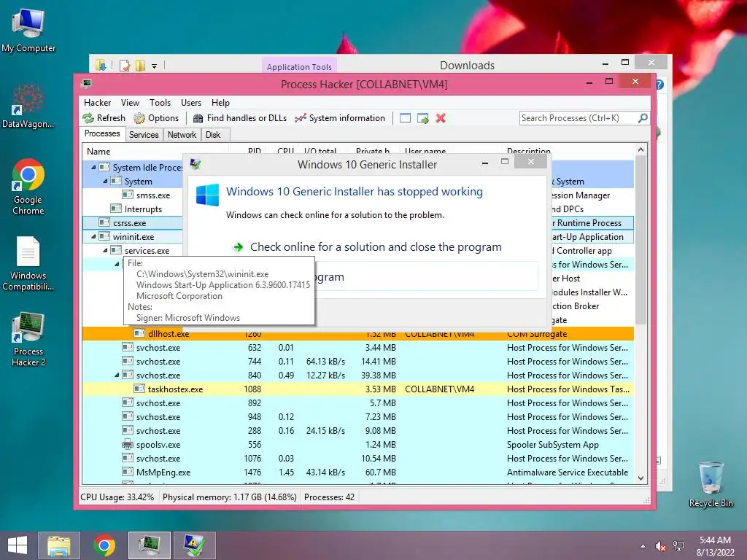Select the csrss.exe process

click(x=130, y=223)
